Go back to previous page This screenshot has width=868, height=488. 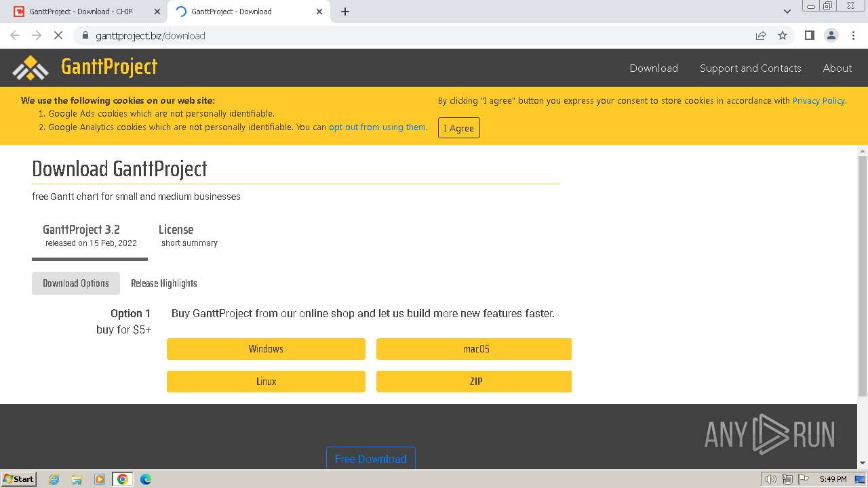click(15, 36)
